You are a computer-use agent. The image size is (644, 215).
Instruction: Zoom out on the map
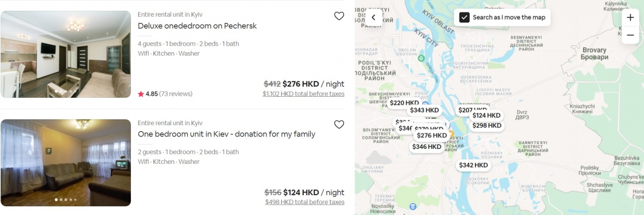coord(630,35)
